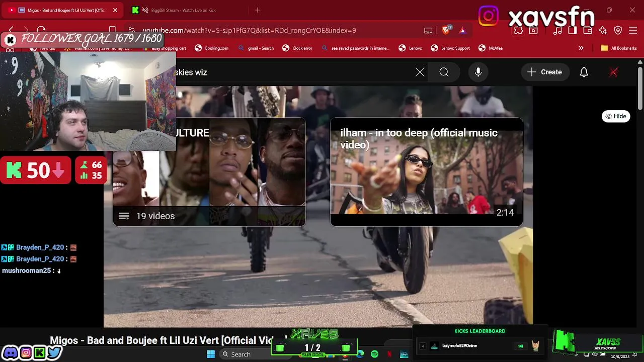
Task: Open the Brave Wallet icon
Action: pos(588,31)
